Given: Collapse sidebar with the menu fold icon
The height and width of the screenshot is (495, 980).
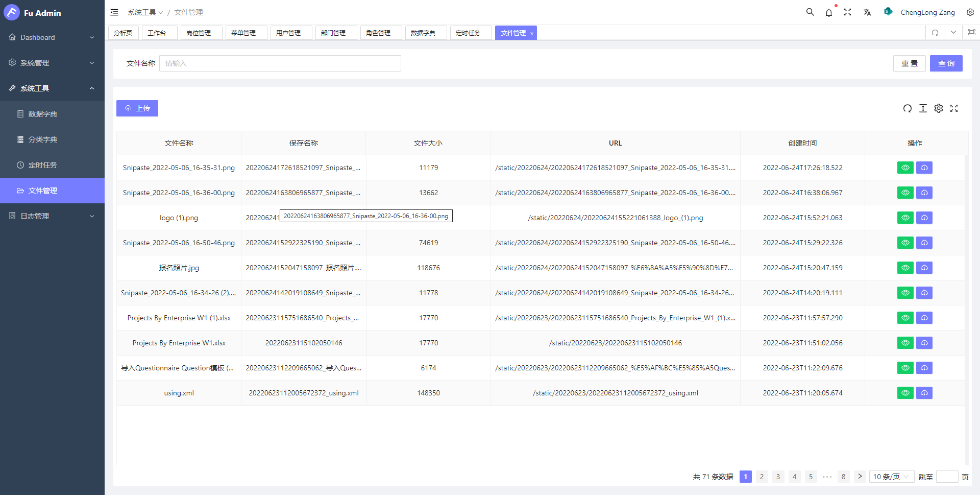Looking at the screenshot, I should (114, 12).
